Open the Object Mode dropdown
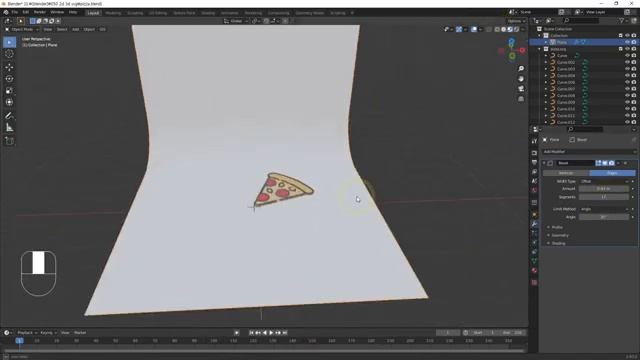This screenshot has width=640, height=360. click(x=22, y=29)
